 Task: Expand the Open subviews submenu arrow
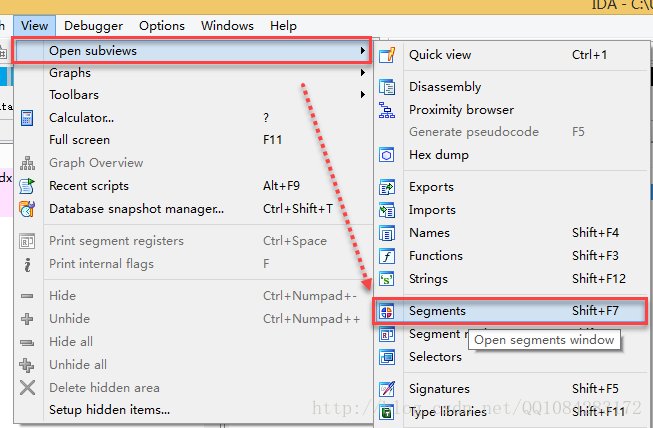pos(363,50)
